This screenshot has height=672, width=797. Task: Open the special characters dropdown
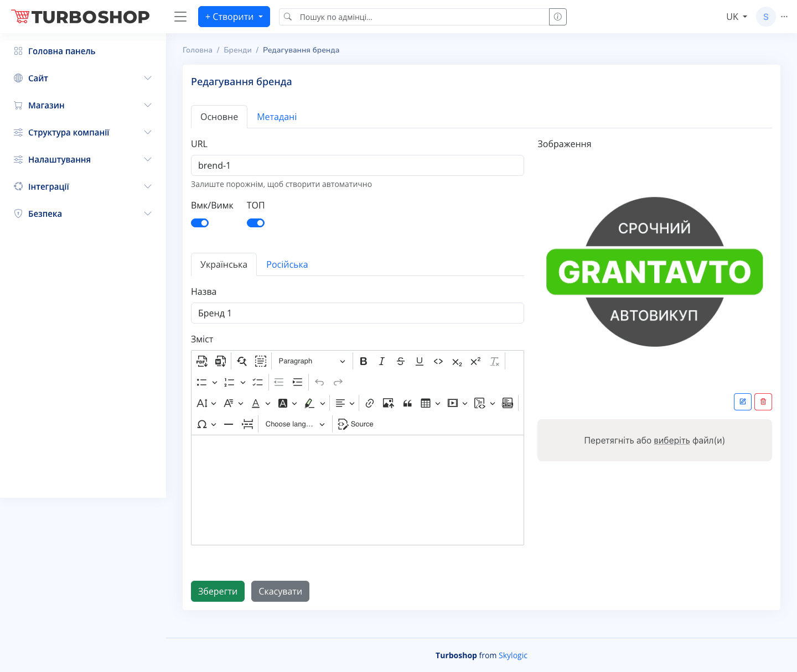(x=206, y=424)
